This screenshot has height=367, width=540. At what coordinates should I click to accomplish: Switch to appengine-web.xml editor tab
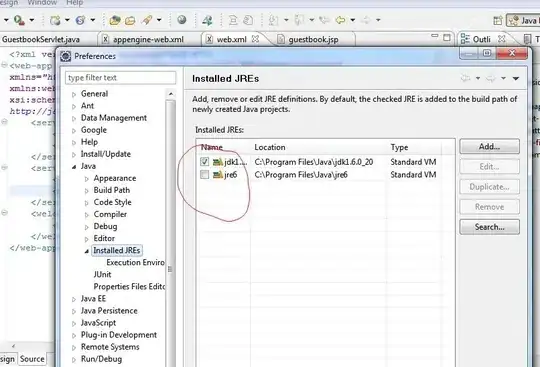(148, 39)
